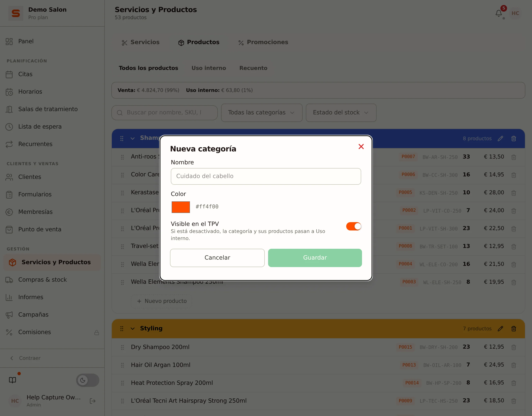The height and width of the screenshot is (416, 532).
Task: Toggle the dark mode switch
Action: point(87,380)
